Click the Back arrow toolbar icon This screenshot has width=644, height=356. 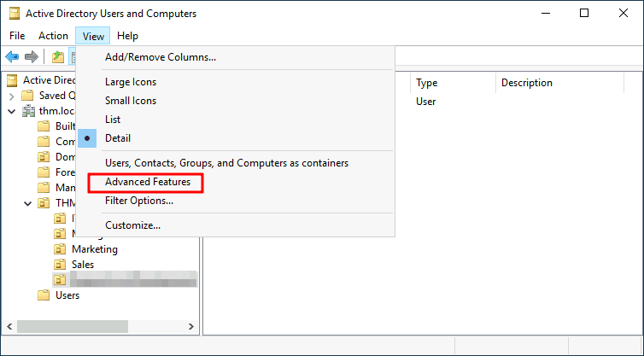pyautogui.click(x=12, y=57)
